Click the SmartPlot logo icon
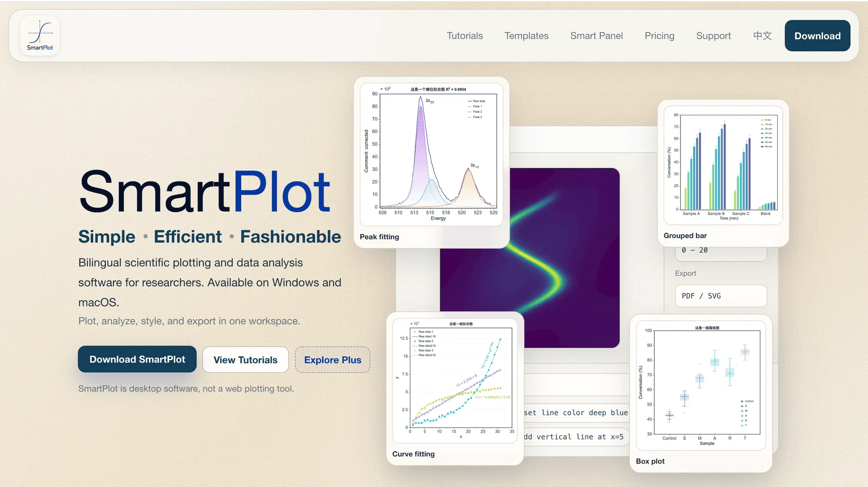Screen dimensions: 868x487 [40, 36]
